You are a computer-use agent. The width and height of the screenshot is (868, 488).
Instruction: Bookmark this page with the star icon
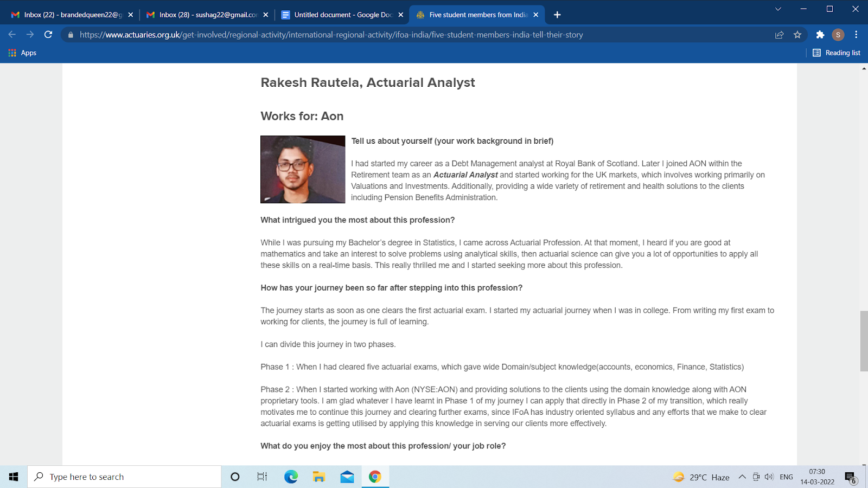tap(797, 35)
